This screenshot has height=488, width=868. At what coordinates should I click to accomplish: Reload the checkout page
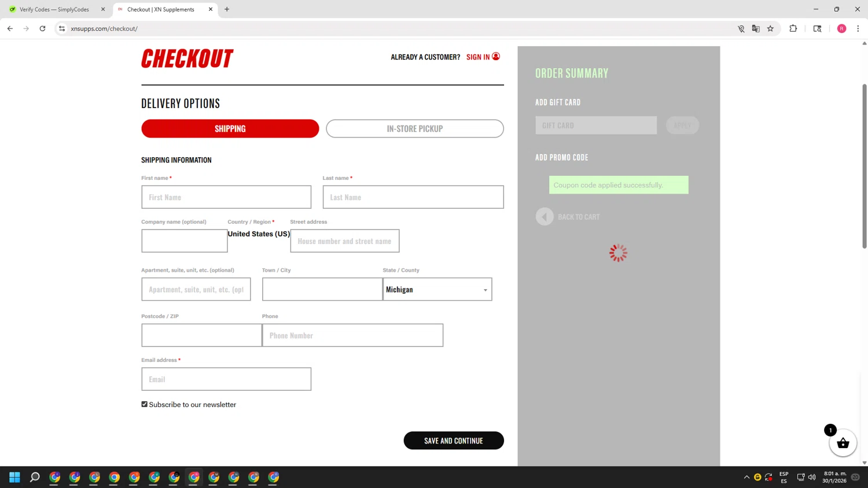[42, 28]
